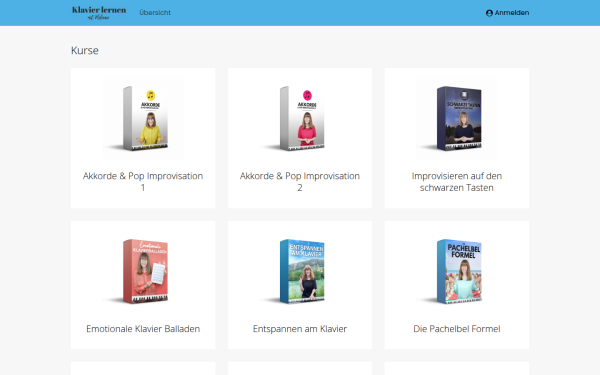
Task: Click the yellow music note badge
Action: (150, 95)
